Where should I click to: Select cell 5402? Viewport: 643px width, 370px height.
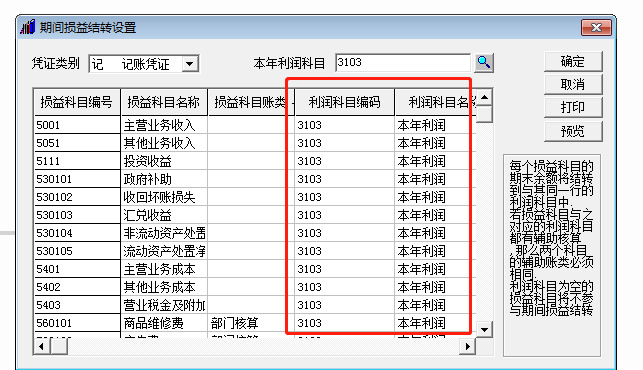[77, 287]
